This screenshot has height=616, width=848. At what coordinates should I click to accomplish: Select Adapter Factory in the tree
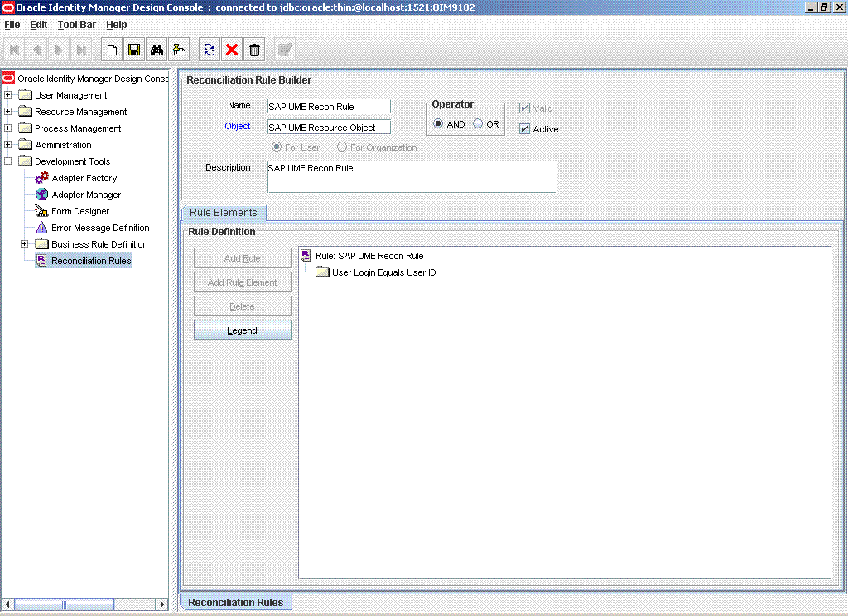pyautogui.click(x=84, y=178)
